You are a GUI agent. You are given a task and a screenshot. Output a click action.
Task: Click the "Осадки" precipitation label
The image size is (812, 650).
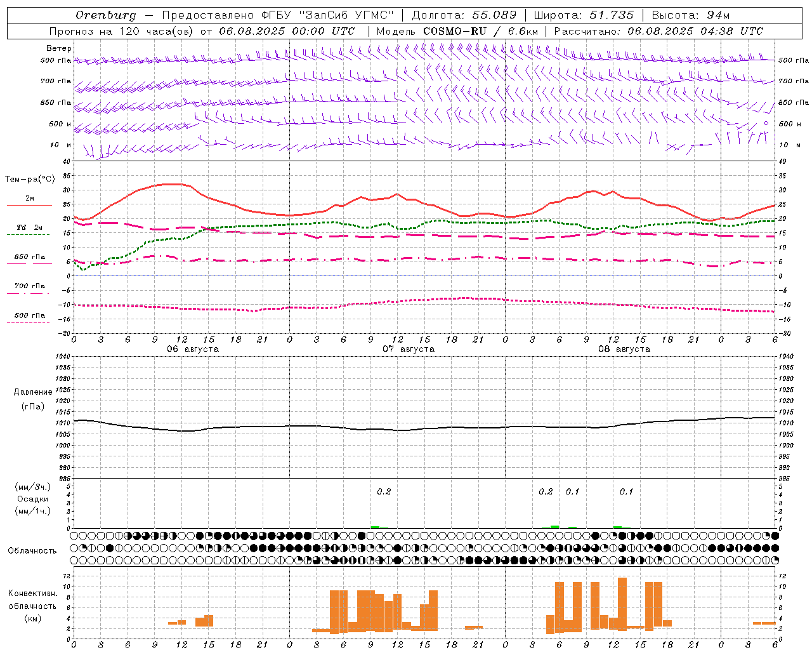33,499
